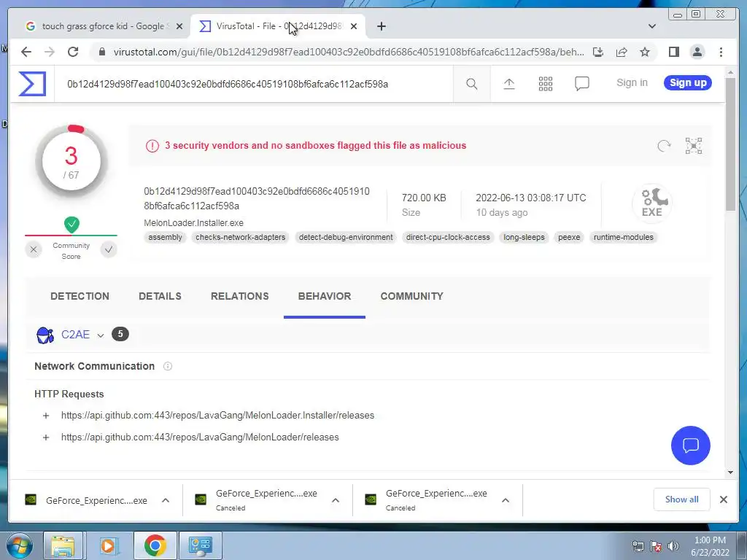Image resolution: width=747 pixels, height=560 pixels.
Task: Click the runtime-modules tag
Action: click(x=624, y=237)
